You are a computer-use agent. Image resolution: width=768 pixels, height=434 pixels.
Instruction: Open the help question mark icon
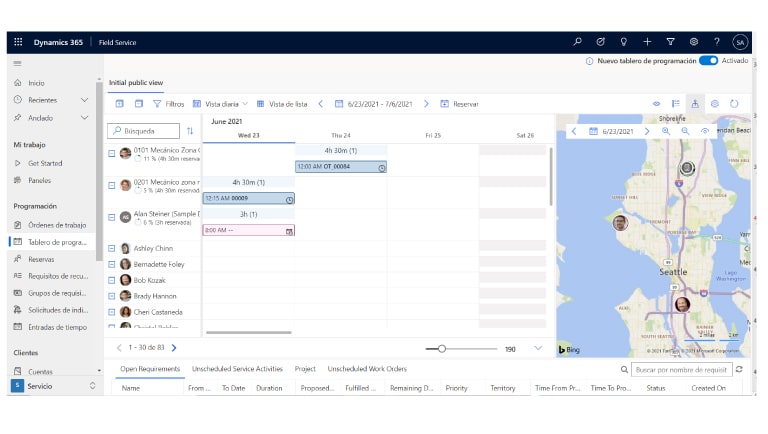(x=717, y=42)
